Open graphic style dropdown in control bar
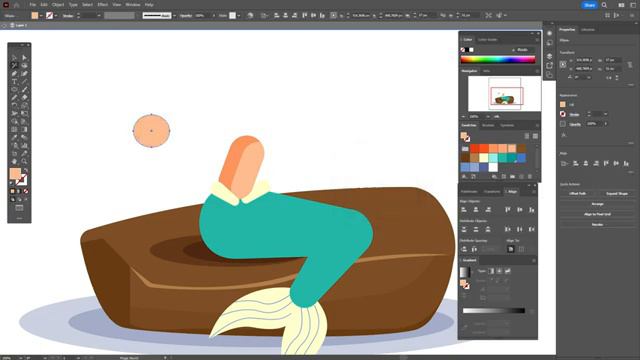 click(239, 16)
